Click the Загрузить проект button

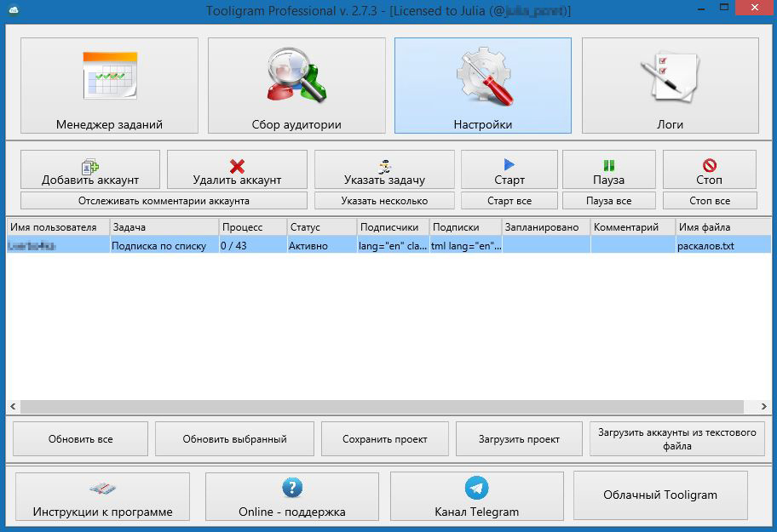click(519, 439)
